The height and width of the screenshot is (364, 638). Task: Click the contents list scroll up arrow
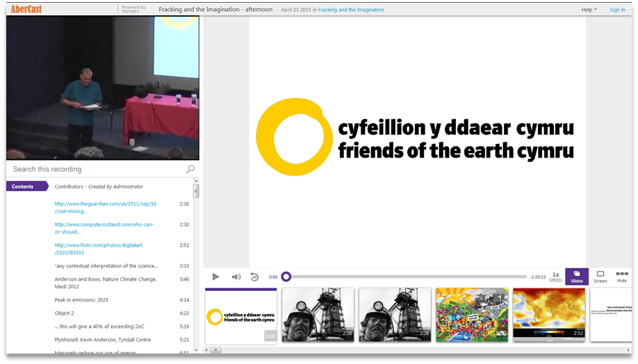196,181
